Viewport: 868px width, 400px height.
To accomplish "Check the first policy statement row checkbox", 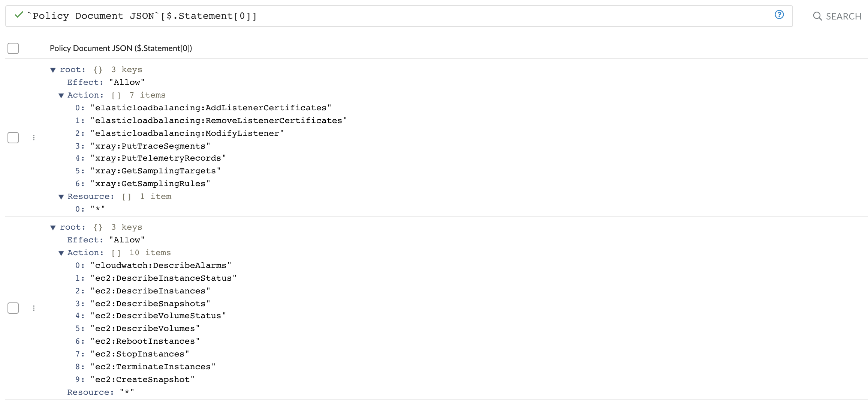I will click(x=13, y=138).
